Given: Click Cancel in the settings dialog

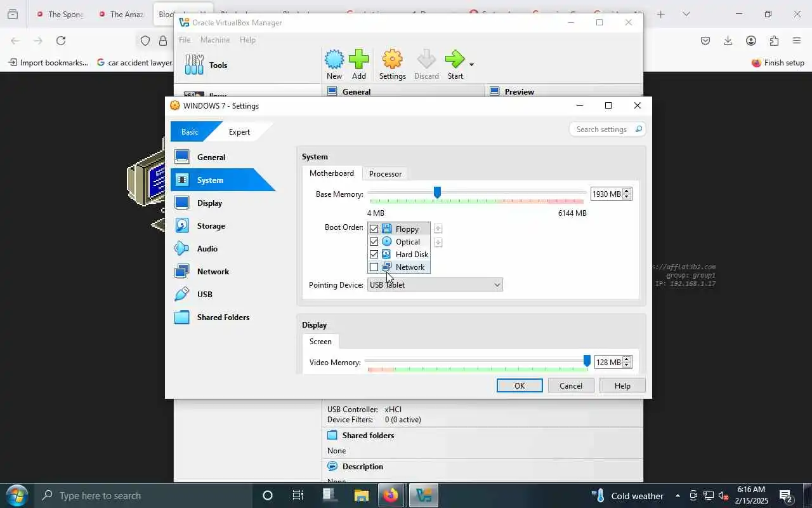Looking at the screenshot, I should pyautogui.click(x=571, y=385).
